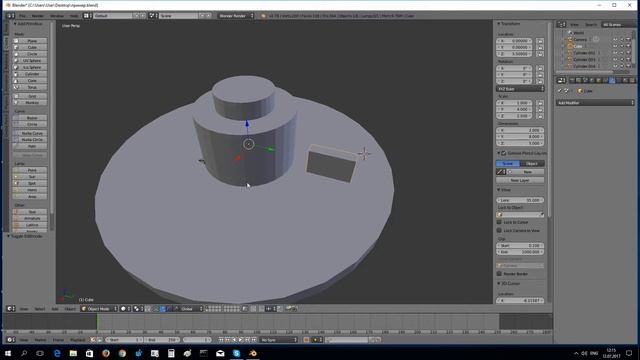Viewport: 640px width, 360px height.
Task: Click New Layer grease pencil button
Action: (520, 180)
